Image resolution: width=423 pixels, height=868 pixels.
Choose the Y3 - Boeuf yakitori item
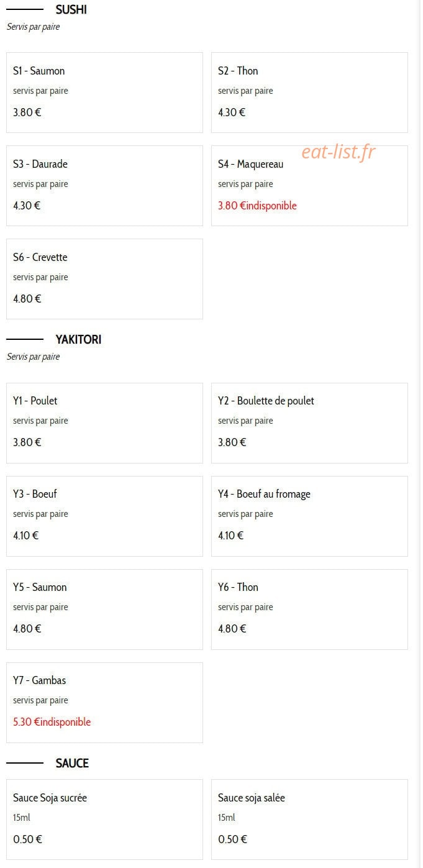[x=104, y=516]
